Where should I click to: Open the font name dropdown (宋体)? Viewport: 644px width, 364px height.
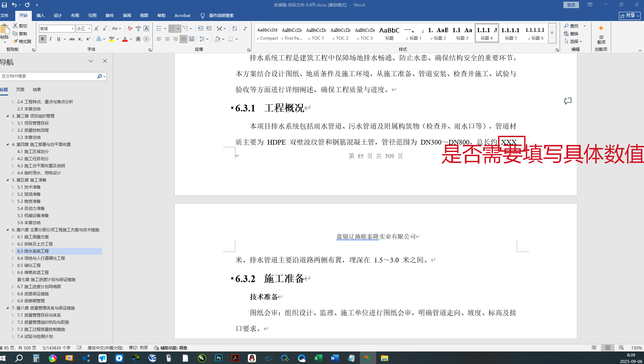pyautogui.click(x=72, y=28)
